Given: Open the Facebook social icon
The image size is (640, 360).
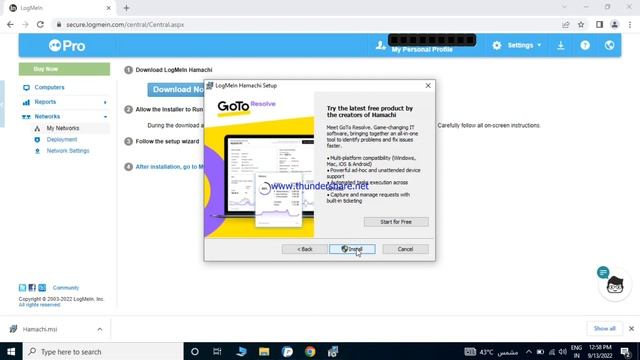Looking at the screenshot, I should pyautogui.click(x=32, y=288).
